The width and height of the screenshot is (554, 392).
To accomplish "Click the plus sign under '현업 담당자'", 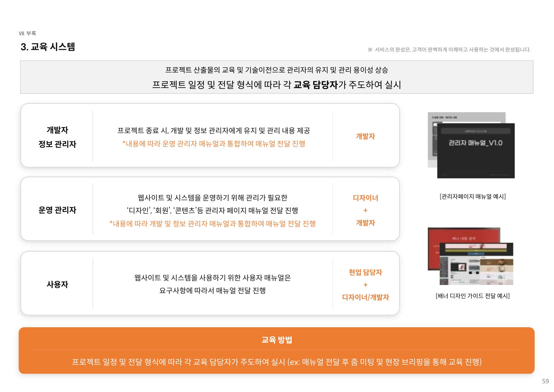I will 365,285.
